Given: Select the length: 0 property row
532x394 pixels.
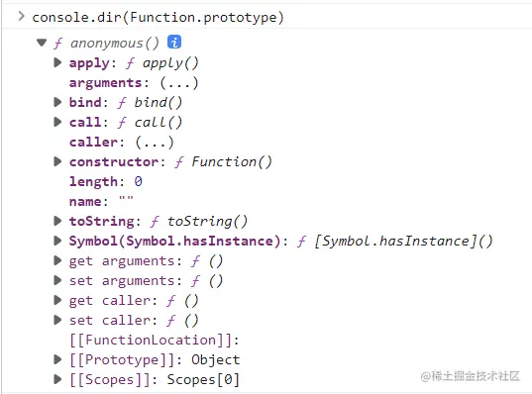Looking at the screenshot, I should (106, 182).
